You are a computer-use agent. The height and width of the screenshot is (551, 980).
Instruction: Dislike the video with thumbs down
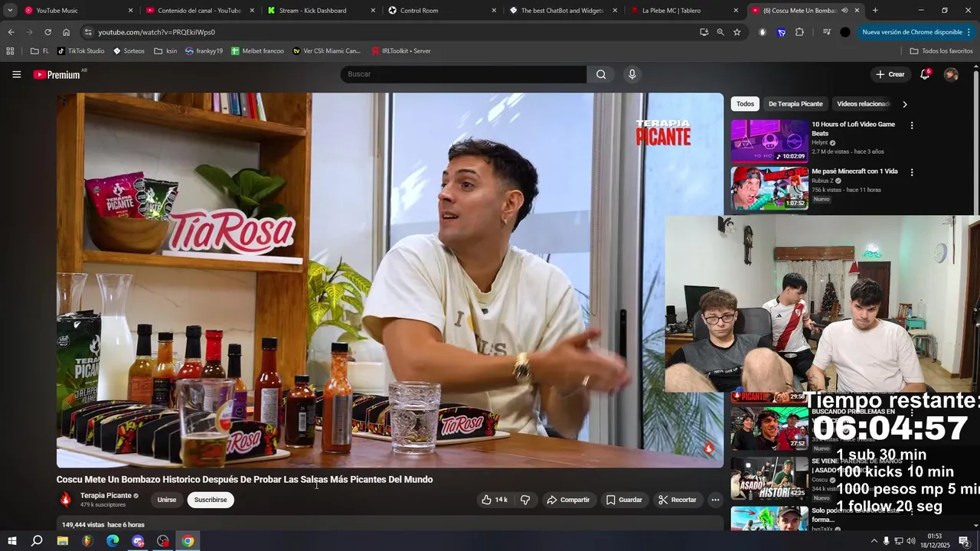(525, 500)
